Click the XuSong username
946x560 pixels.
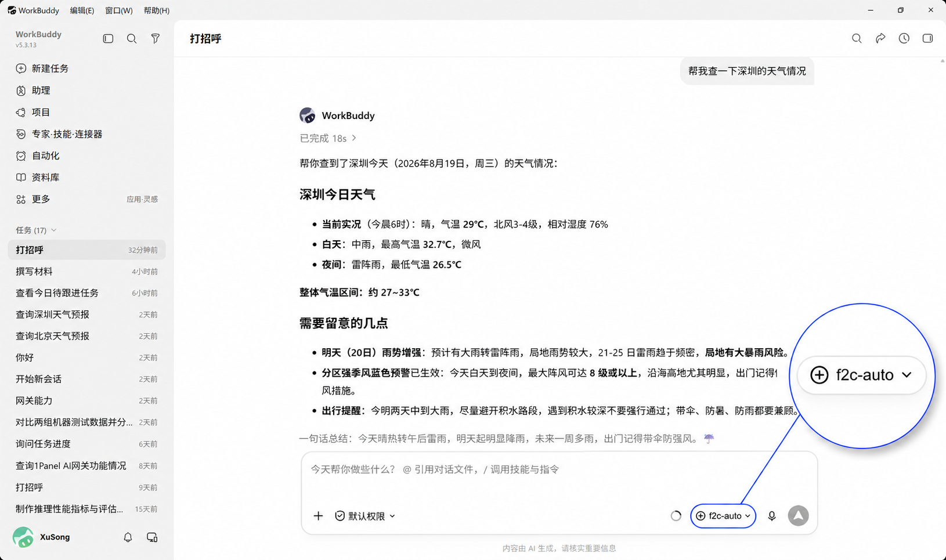[55, 537]
